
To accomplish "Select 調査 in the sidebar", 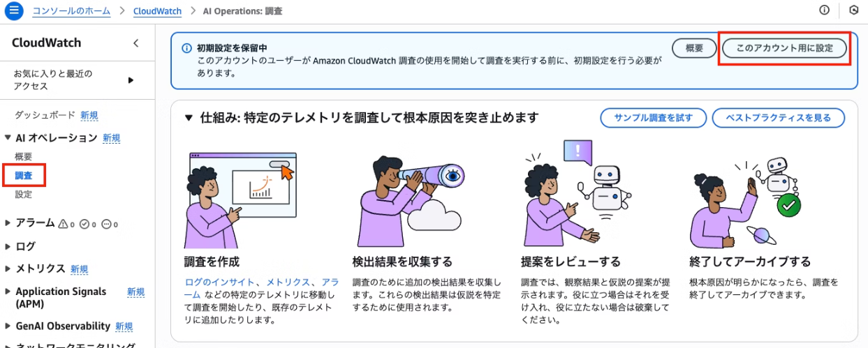I will coord(24,175).
